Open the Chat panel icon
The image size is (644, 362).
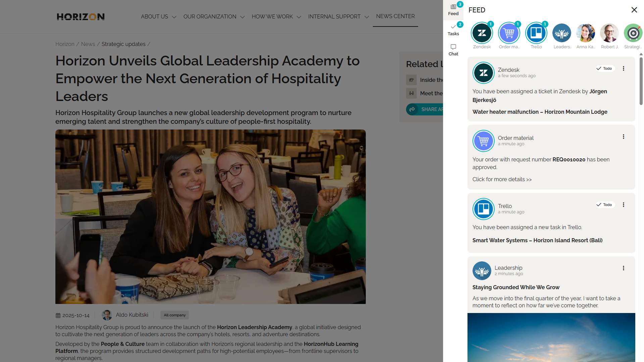click(453, 50)
